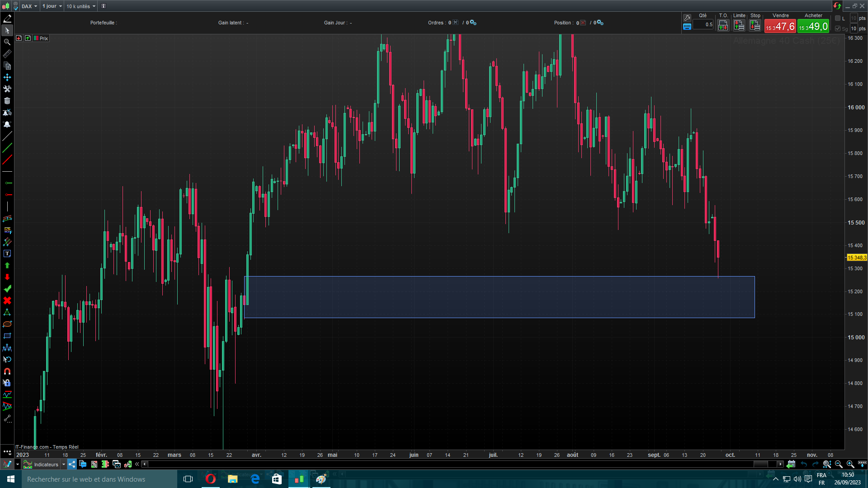Open the Indicateurs menu
Viewport: 868px width, 488px height.
point(46,465)
